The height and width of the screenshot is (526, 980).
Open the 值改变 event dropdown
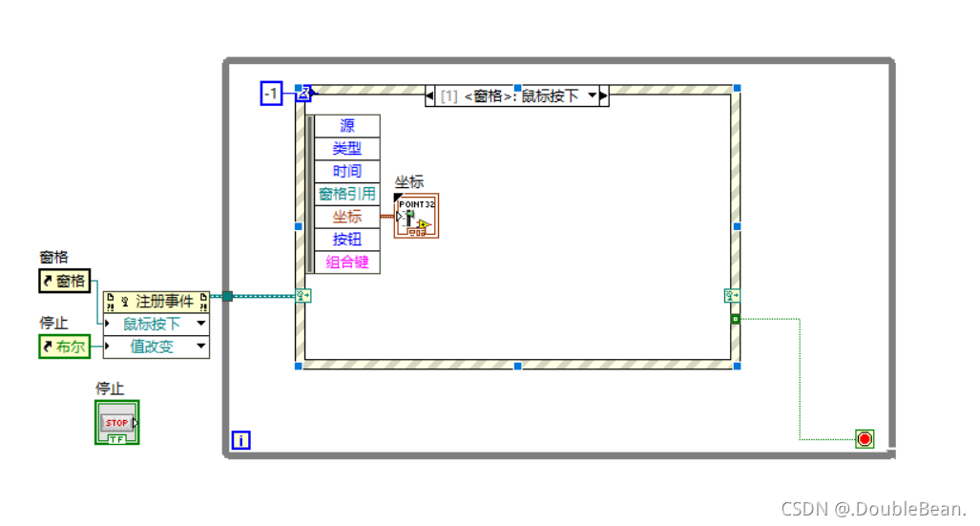coord(200,346)
